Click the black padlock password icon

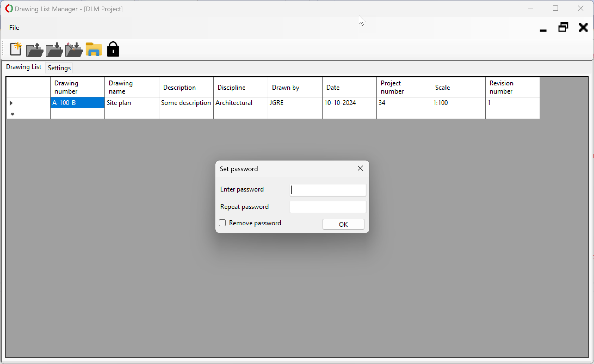113,49
